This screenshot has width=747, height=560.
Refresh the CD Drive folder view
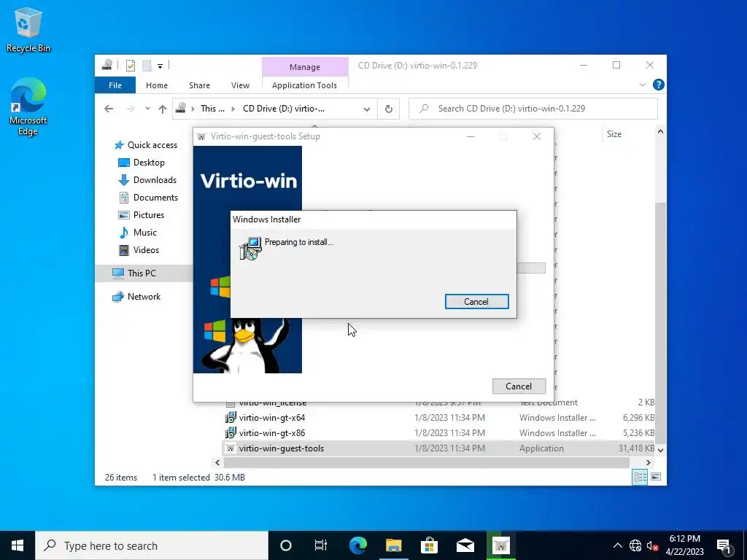(389, 109)
